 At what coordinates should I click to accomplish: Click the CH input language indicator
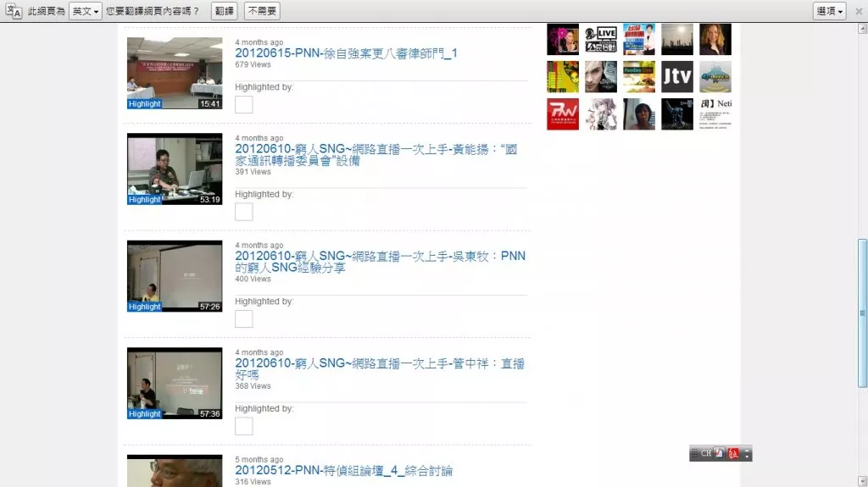pyautogui.click(x=706, y=453)
